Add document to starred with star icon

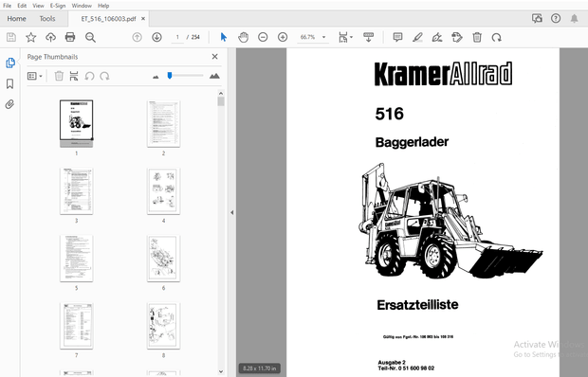30,37
